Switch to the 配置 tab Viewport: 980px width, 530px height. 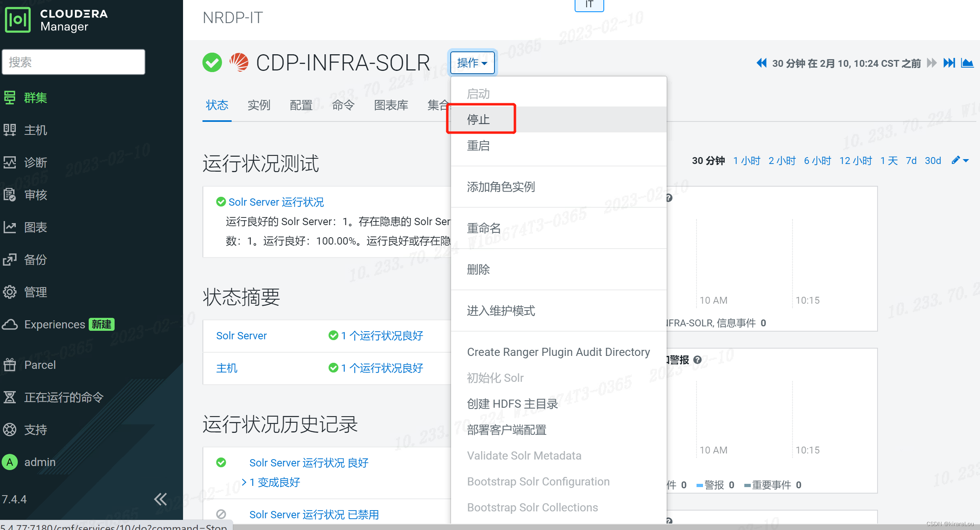[x=301, y=105]
